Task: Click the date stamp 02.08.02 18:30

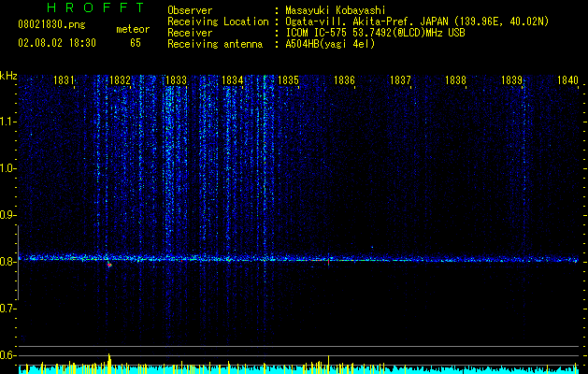Action: pyautogui.click(x=57, y=43)
